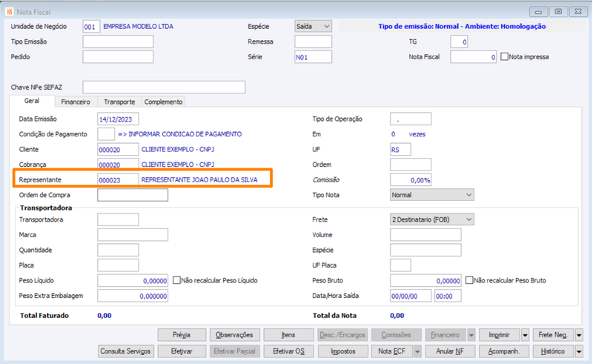The width and height of the screenshot is (593, 364).
Task: Click the Tipo de Operação field
Action: 411,119
